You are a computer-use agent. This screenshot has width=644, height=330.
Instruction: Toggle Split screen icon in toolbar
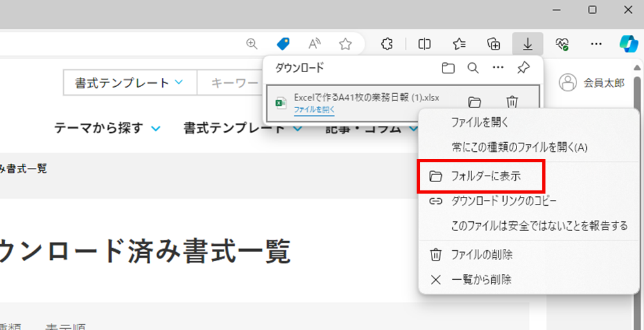click(424, 44)
